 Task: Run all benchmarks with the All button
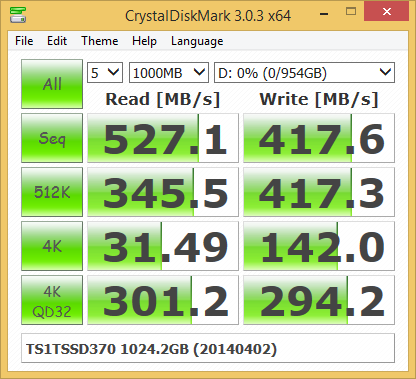(x=52, y=84)
